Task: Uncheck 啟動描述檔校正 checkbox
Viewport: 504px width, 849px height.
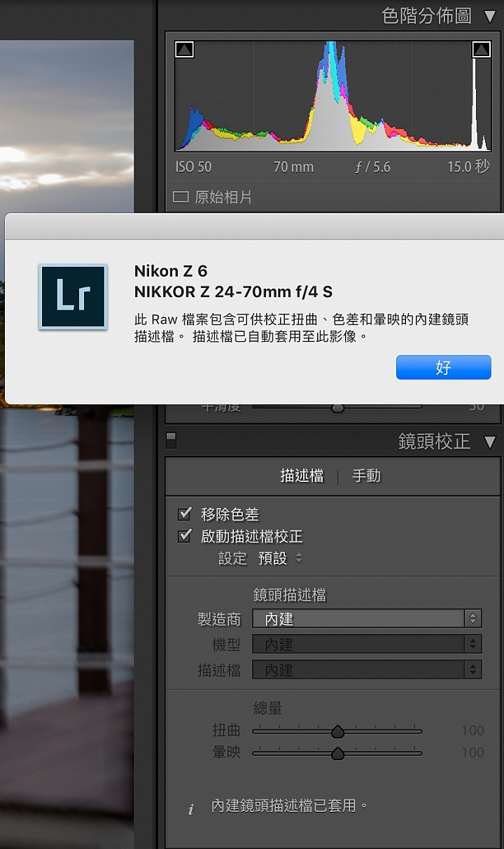Action: [x=185, y=536]
